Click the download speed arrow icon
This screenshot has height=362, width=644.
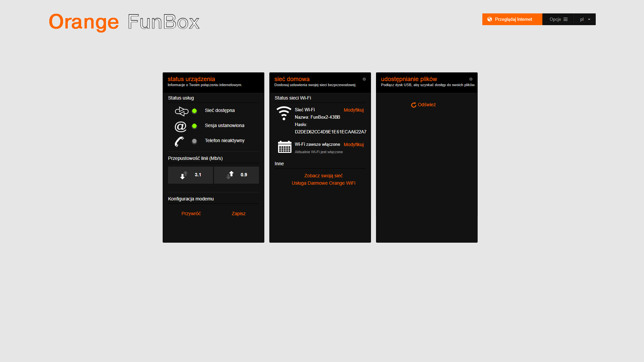184,175
